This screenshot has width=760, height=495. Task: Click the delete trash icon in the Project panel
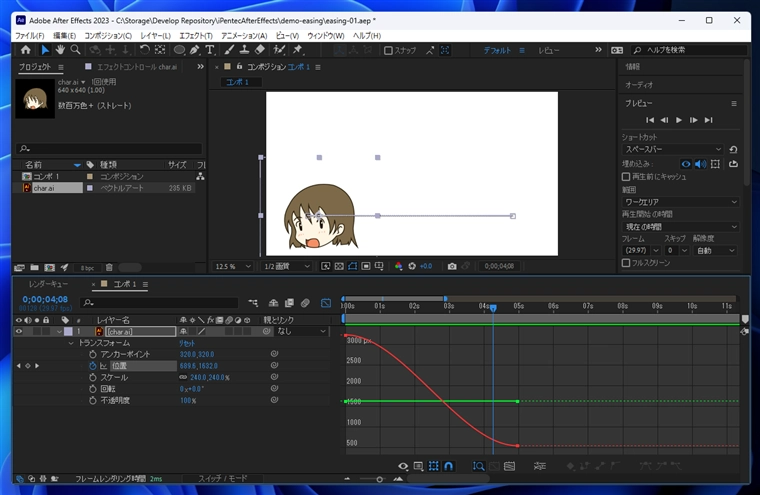pos(110,267)
